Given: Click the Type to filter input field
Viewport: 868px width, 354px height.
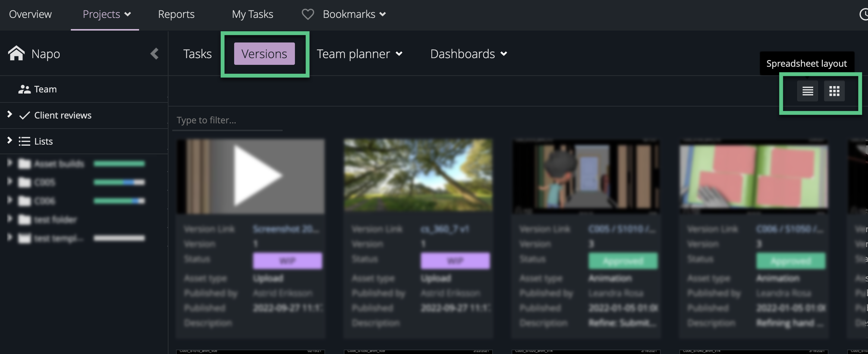Looking at the screenshot, I should coord(227,120).
